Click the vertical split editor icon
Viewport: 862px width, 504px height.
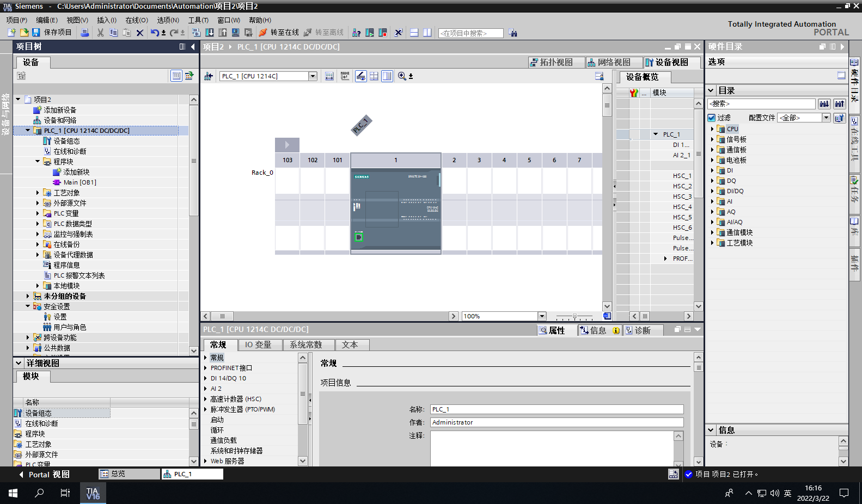click(427, 33)
